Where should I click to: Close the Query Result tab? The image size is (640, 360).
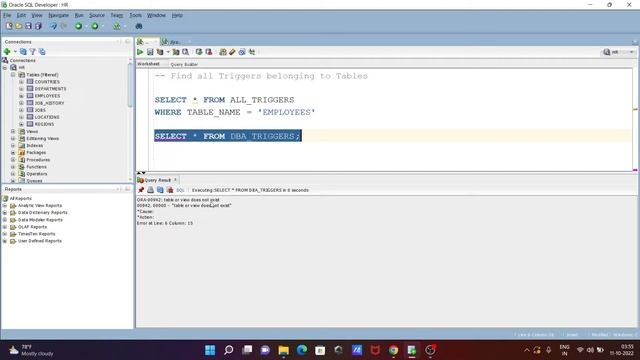point(176,180)
